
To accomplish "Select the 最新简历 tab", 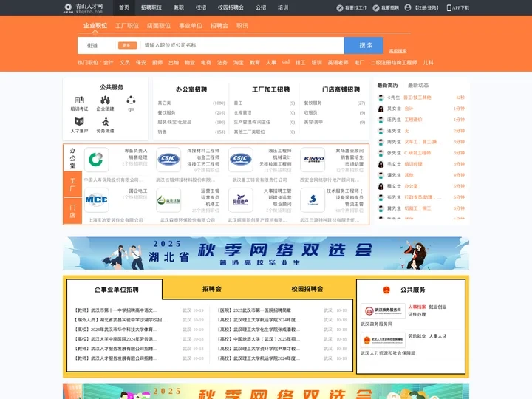I will [x=387, y=85].
